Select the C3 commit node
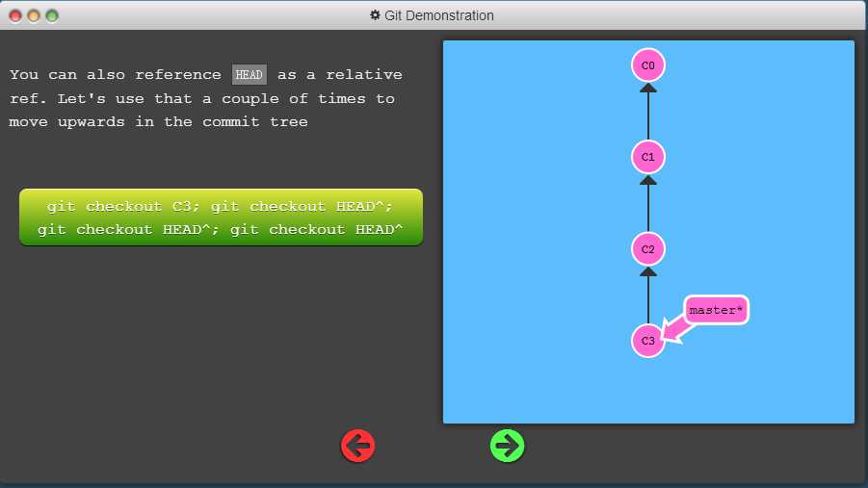The width and height of the screenshot is (868, 488). [x=647, y=341]
